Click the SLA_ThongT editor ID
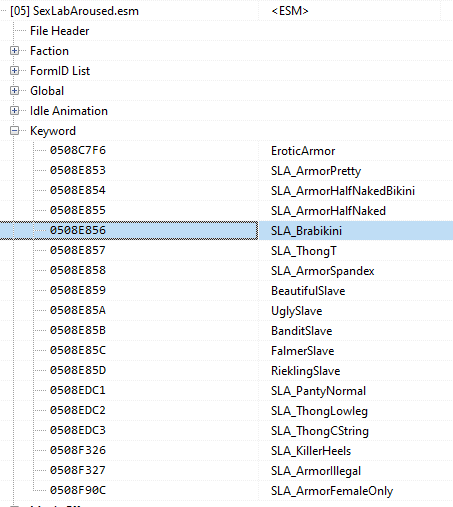Viewport: 453px width, 507px height. pyautogui.click(x=304, y=251)
